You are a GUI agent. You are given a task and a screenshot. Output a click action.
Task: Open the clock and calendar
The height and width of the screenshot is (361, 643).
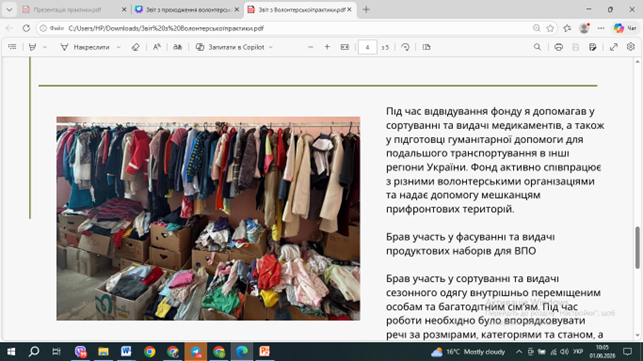(602, 352)
